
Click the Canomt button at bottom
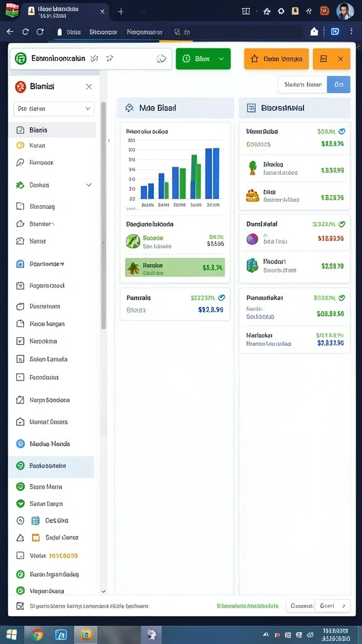[x=301, y=606]
